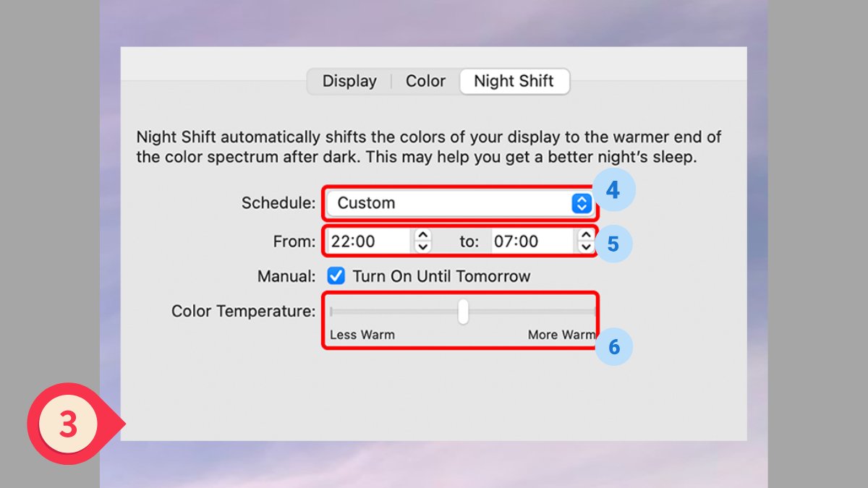The width and height of the screenshot is (868, 488).
Task: Click the to time field showing 07:00
Action: (x=532, y=241)
